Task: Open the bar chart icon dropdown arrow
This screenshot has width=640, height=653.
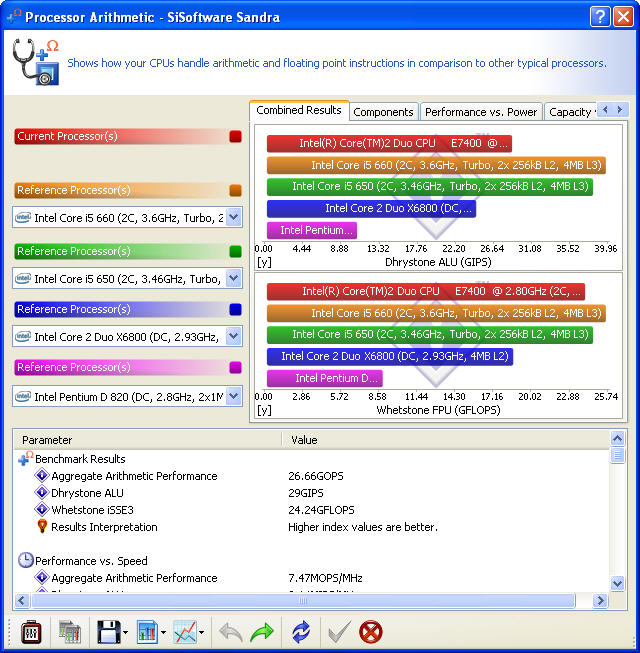Action: pyautogui.click(x=163, y=633)
